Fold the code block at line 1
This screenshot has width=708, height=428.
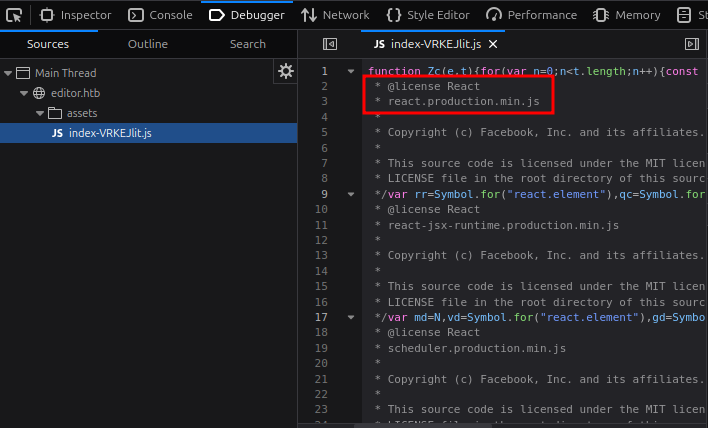tap(350, 72)
